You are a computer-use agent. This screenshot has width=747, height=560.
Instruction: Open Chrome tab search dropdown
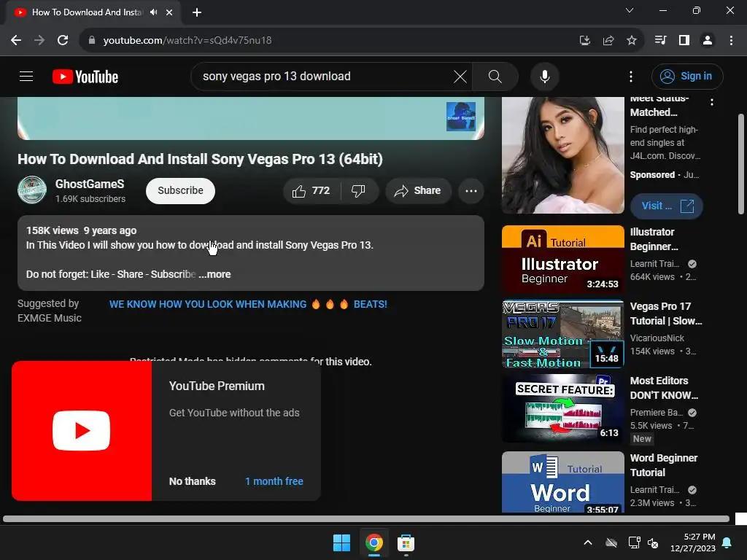pyautogui.click(x=630, y=10)
